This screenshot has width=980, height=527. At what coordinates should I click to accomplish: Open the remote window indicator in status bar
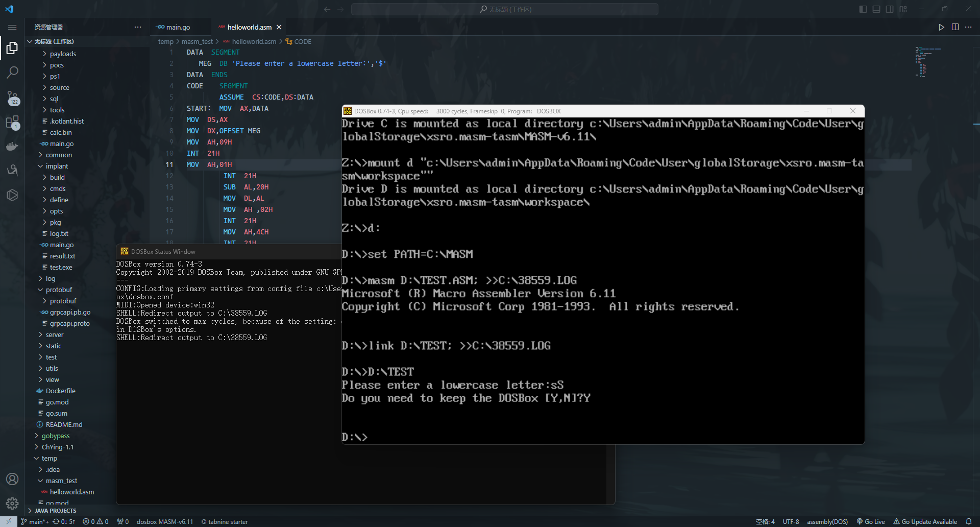[x=9, y=521]
